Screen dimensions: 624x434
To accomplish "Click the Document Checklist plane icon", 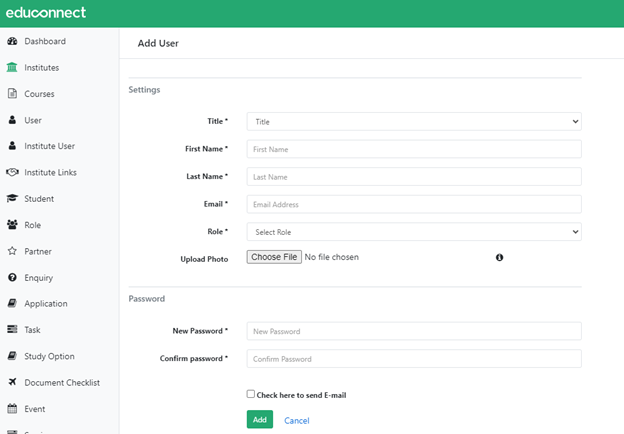I will point(12,382).
